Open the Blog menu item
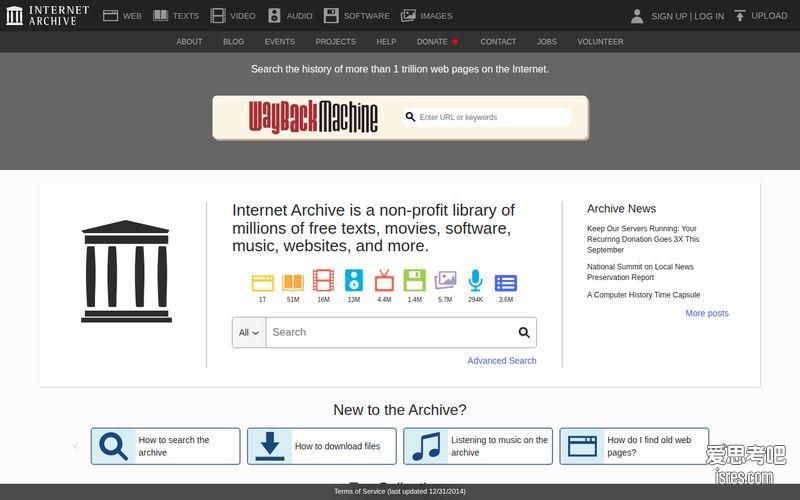 [233, 41]
